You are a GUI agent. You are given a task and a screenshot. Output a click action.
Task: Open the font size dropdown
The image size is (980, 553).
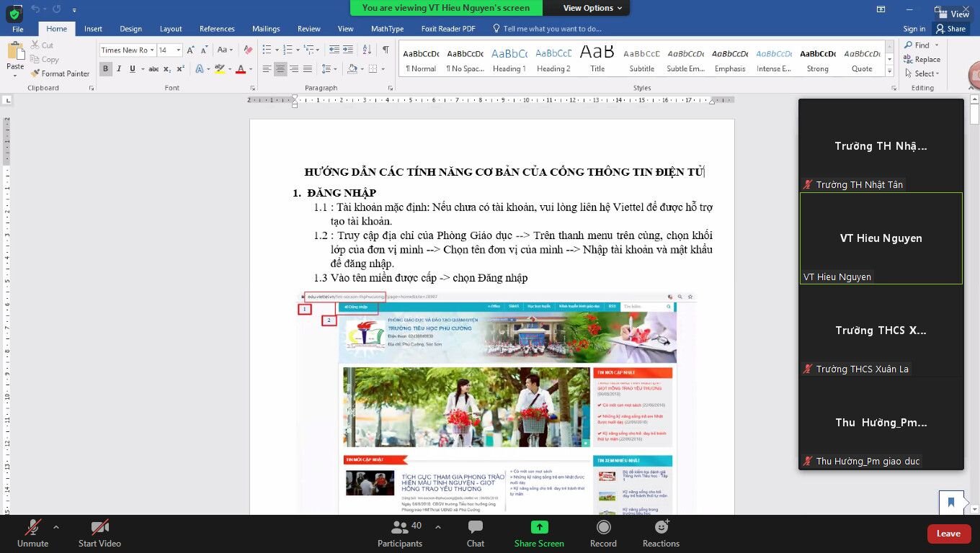coord(178,50)
